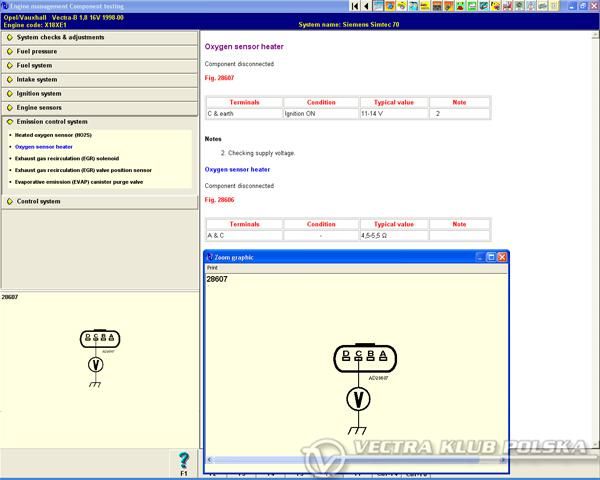The height and width of the screenshot is (480, 600).
Task: Click the blue Oxygen sensor heater heading
Action: click(237, 169)
